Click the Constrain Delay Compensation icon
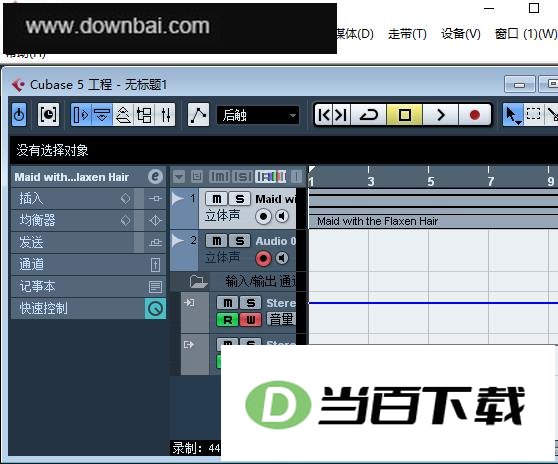The image size is (558, 464). [x=48, y=115]
